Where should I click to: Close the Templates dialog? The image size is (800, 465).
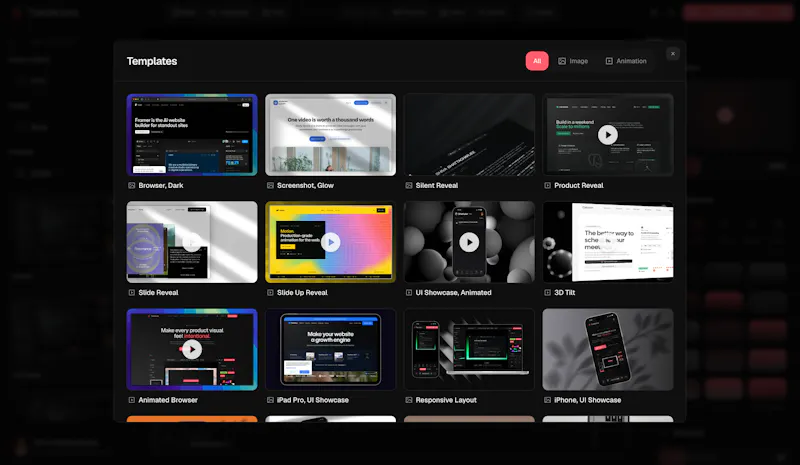pyautogui.click(x=672, y=54)
